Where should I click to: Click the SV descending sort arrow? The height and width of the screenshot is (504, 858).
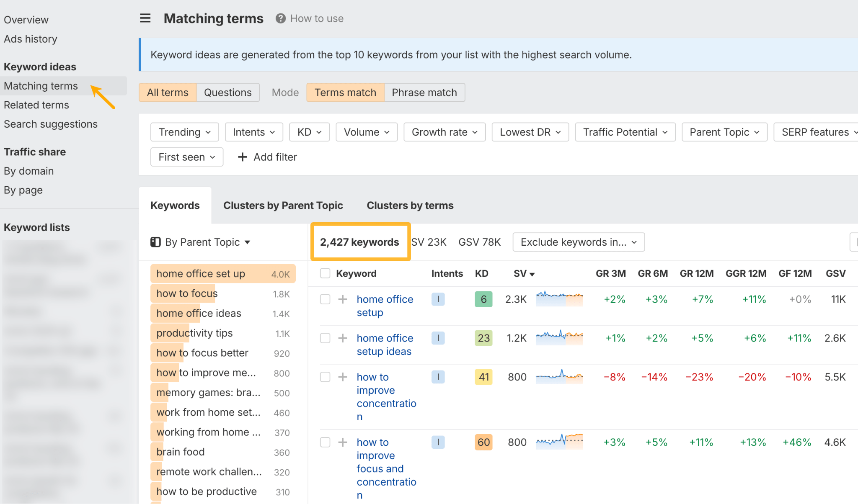[x=532, y=273]
